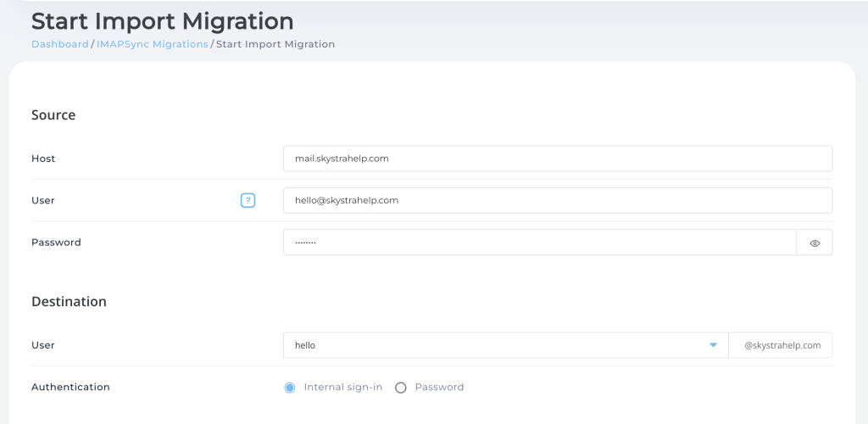Click the @skystrahelp.com domain field
Image resolution: width=868 pixels, height=424 pixels.
(x=782, y=345)
